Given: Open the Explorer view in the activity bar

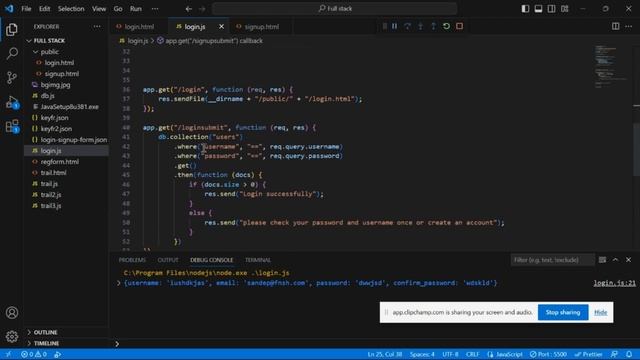Looking at the screenshot, I should pos(12,29).
